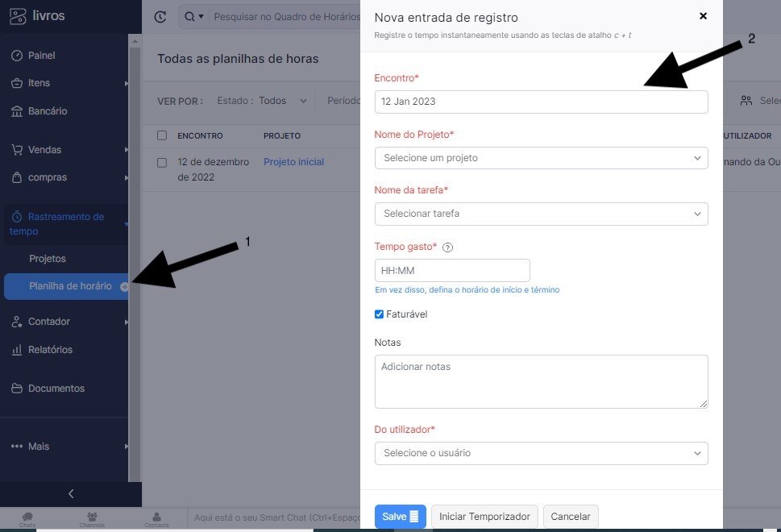Viewport: 781px width, 532px height.
Task: Click the set start and end time link
Action: tap(467, 290)
